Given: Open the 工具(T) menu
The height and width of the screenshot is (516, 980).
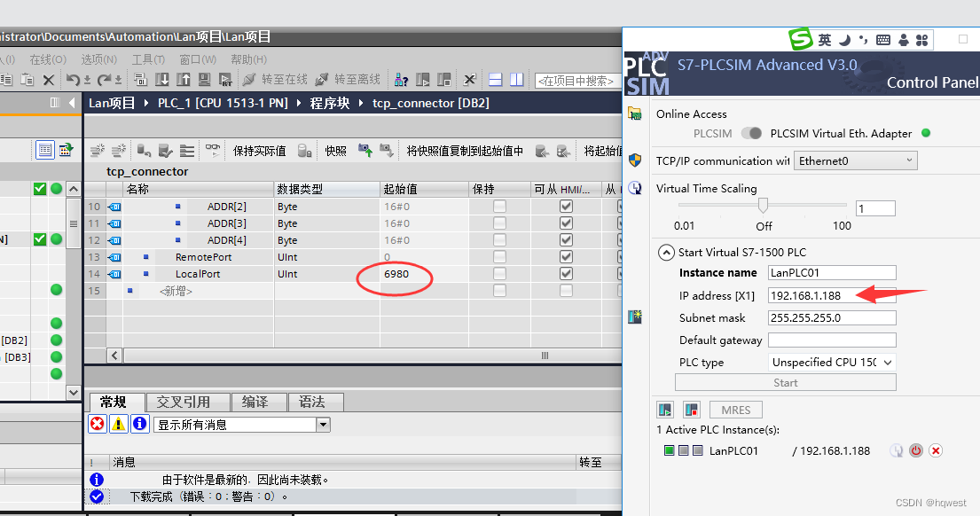Looking at the screenshot, I should point(148,59).
